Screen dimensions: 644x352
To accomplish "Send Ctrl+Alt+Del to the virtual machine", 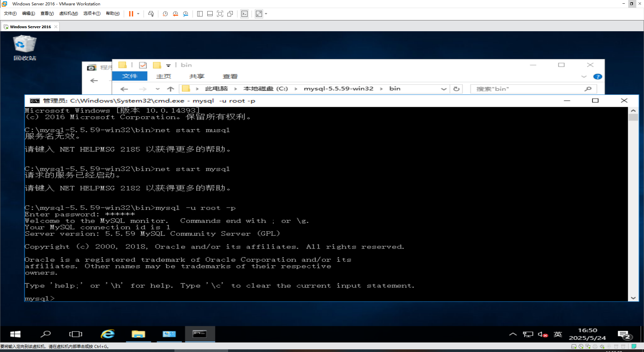I will (151, 14).
